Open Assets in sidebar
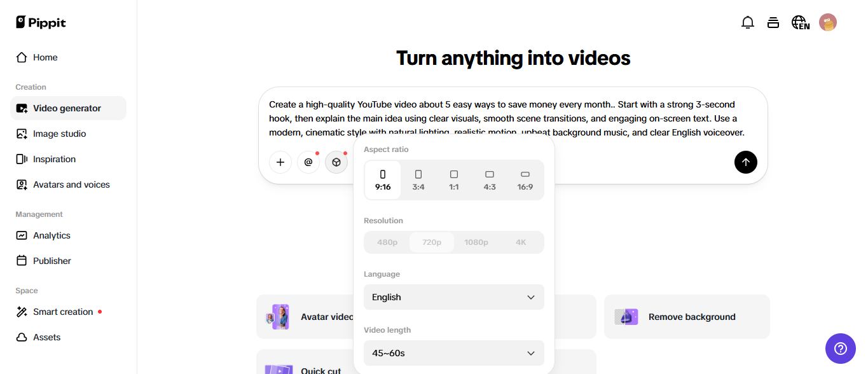This screenshot has width=868, height=374. [x=68, y=337]
